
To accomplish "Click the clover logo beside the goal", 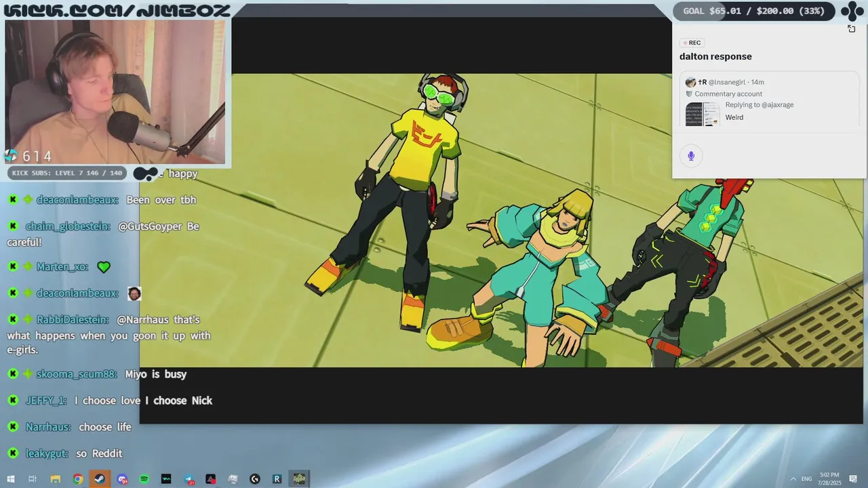I will click(853, 11).
